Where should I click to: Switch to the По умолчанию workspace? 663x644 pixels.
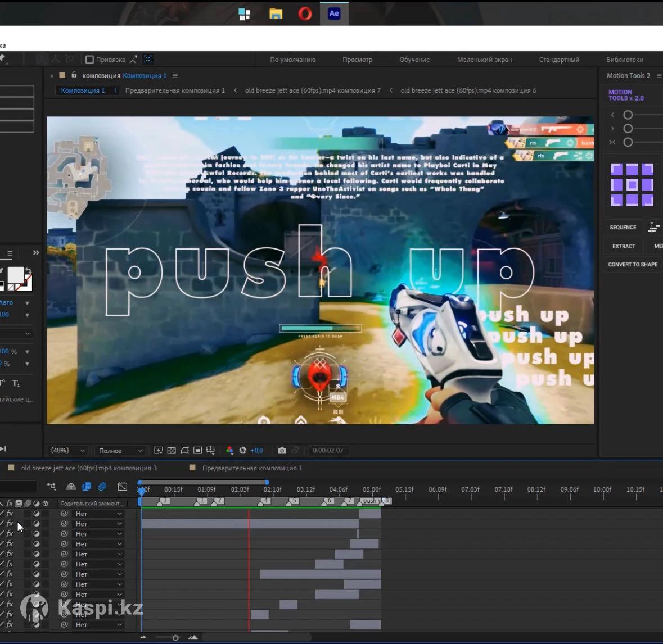pyautogui.click(x=292, y=60)
